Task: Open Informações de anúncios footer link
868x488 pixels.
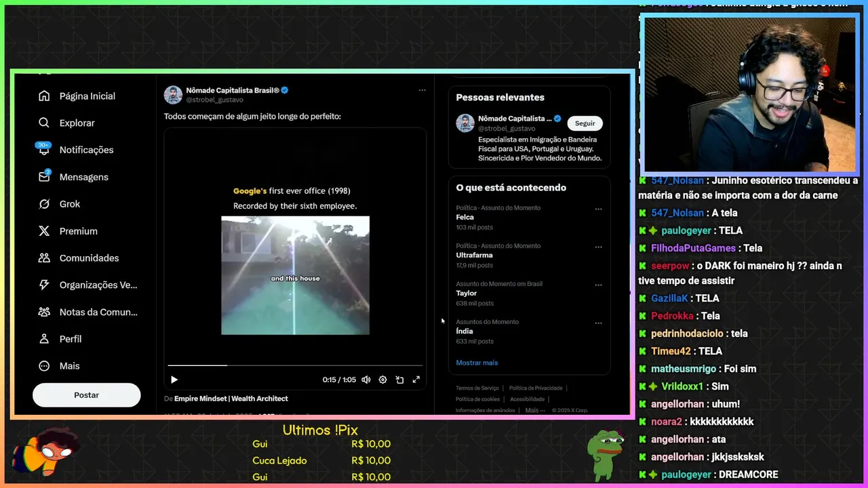Action: (485, 410)
